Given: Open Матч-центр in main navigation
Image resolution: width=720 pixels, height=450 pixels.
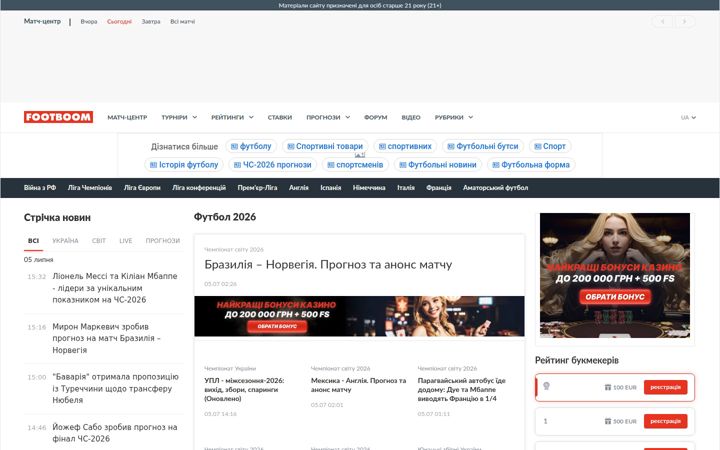Looking at the screenshot, I should coord(127,118).
